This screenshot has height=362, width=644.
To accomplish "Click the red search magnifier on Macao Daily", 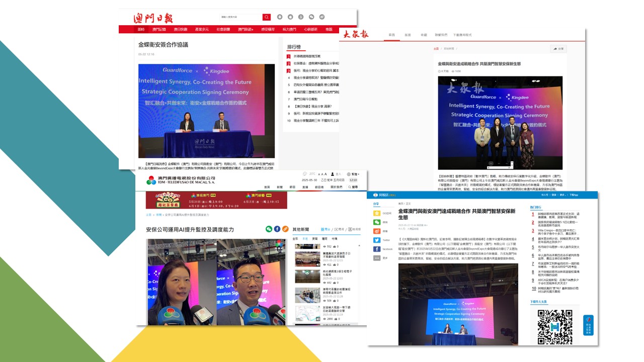I will 266,17.
